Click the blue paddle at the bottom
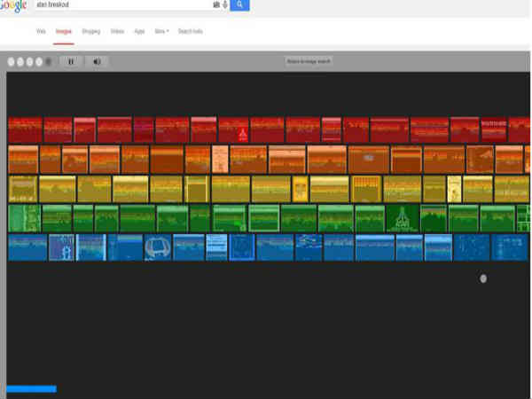 tap(31, 388)
